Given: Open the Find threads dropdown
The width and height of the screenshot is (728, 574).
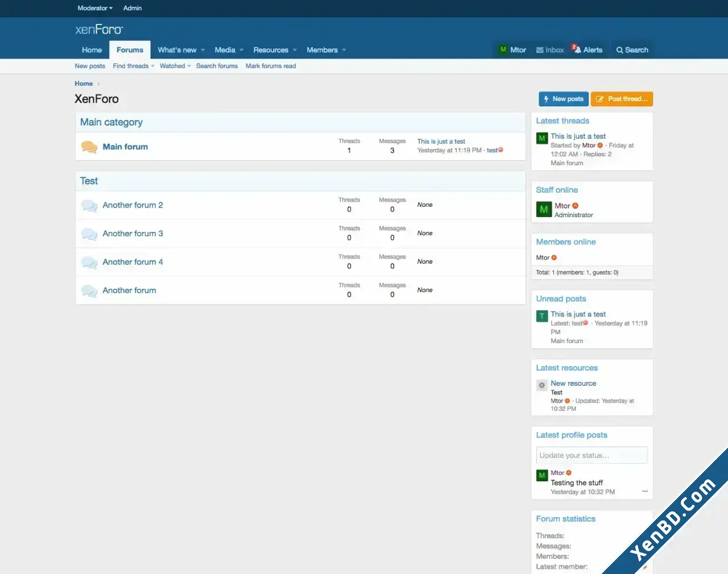Looking at the screenshot, I should 134,66.
